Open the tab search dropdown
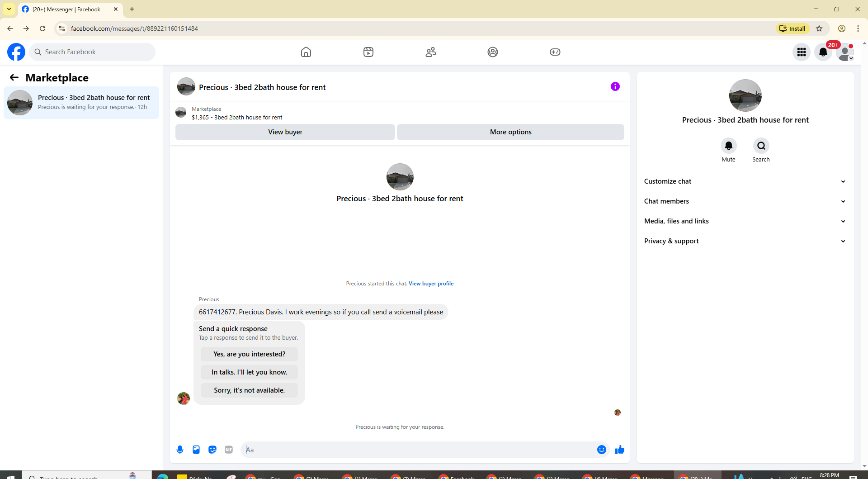The height and width of the screenshot is (479, 868). 9,9
